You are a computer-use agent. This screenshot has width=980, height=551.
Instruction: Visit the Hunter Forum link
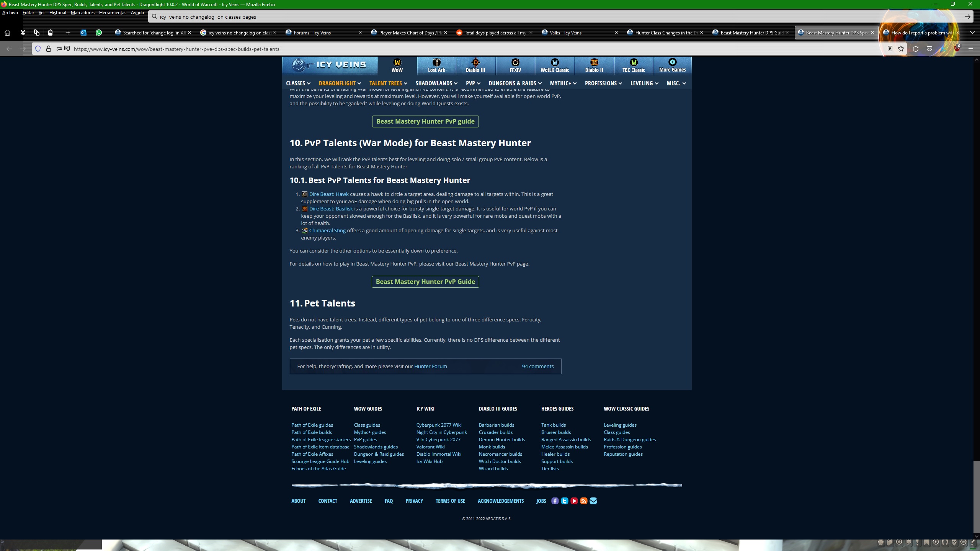430,367
